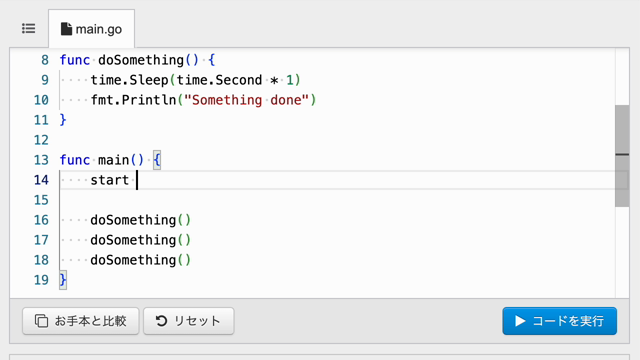Click the reset circular arrow icon
Image resolution: width=640 pixels, height=360 pixels.
tap(162, 321)
